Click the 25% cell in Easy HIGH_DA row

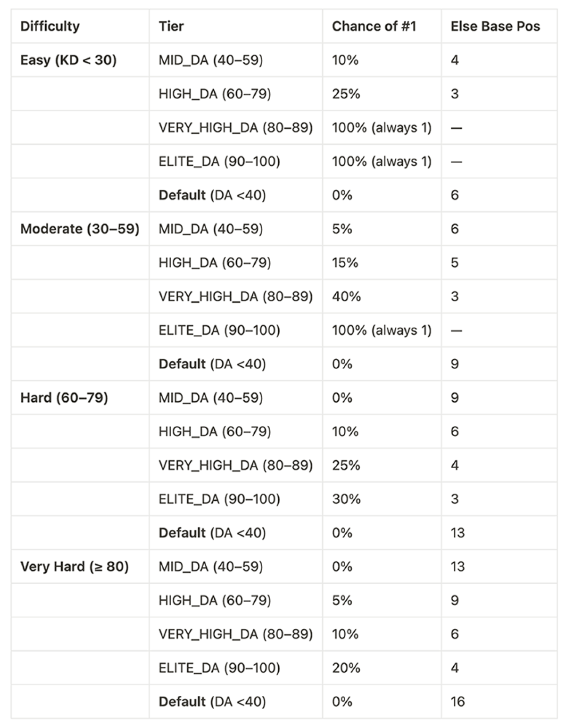(x=346, y=94)
